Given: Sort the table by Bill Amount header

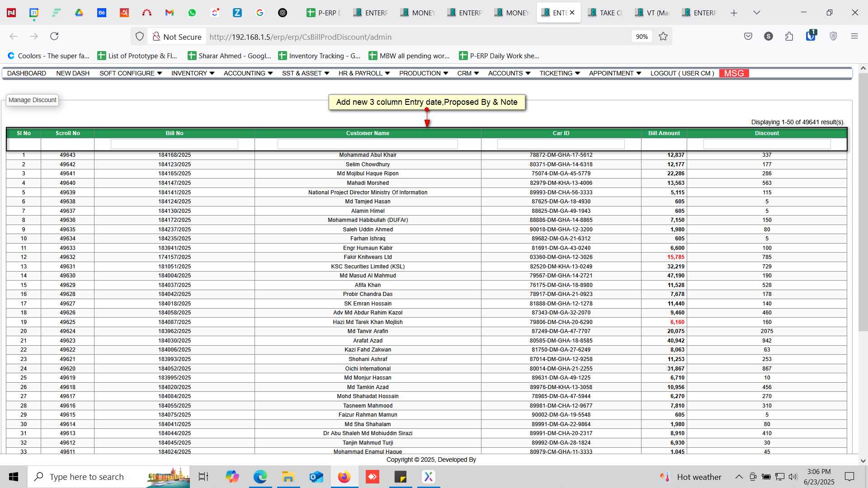Looking at the screenshot, I should click(x=664, y=133).
